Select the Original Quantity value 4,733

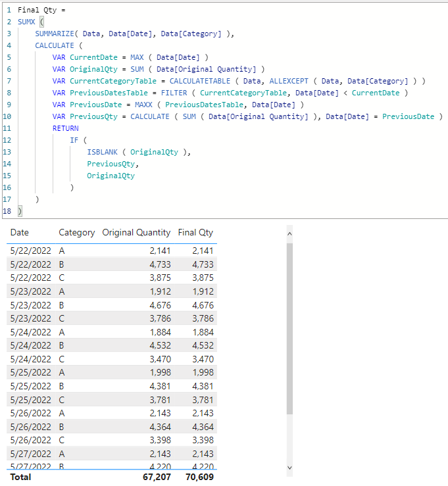pyautogui.click(x=161, y=264)
